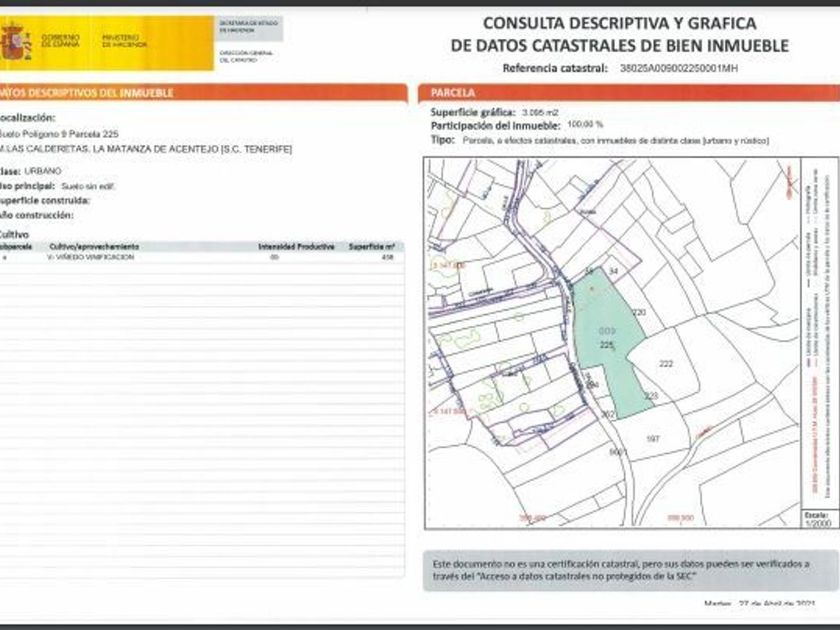This screenshot has width=840, height=630.
Task: Select 'LAS CALDERETAS. LA MATANZA DE ACENTEJO' line
Action: (146, 149)
